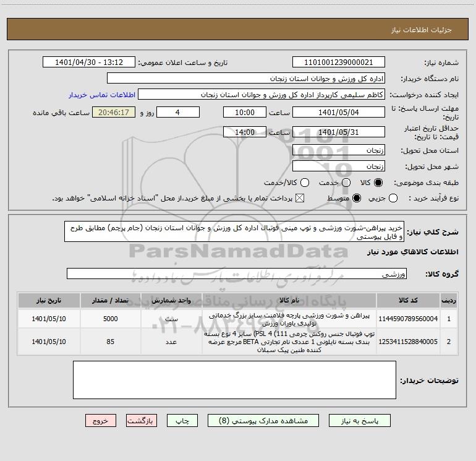The height and width of the screenshot is (461, 476).
Task: Click the goods group field ورزشی
Action: [237, 274]
